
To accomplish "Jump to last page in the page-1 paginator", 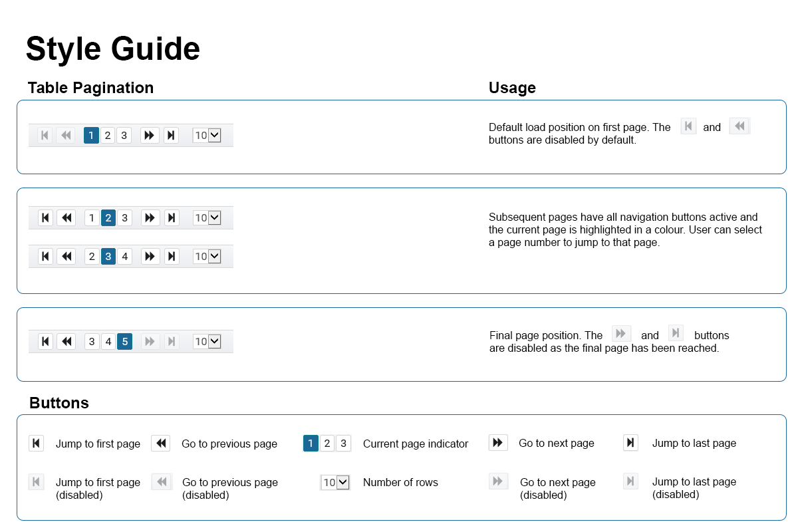I will [x=172, y=136].
